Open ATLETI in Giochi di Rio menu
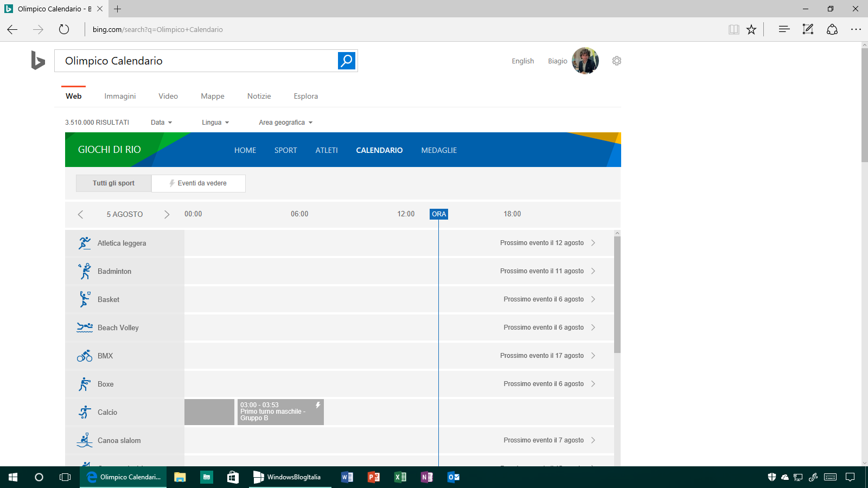The image size is (868, 488). pyautogui.click(x=327, y=150)
